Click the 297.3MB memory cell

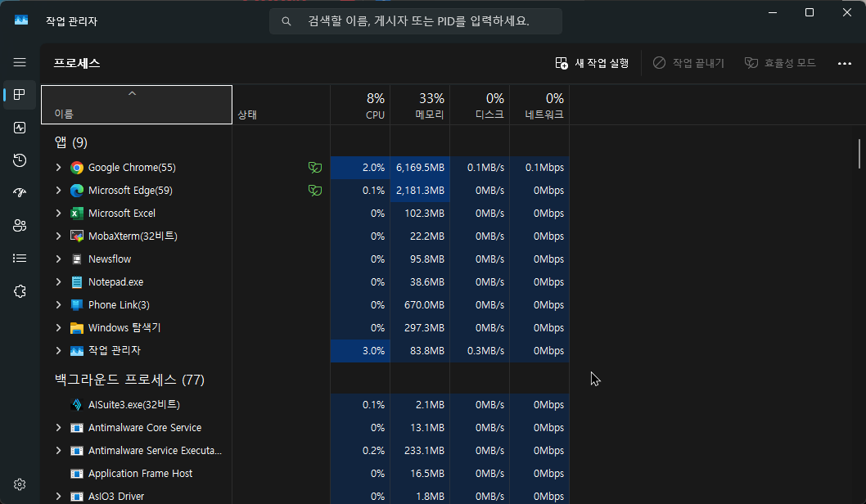click(x=420, y=328)
